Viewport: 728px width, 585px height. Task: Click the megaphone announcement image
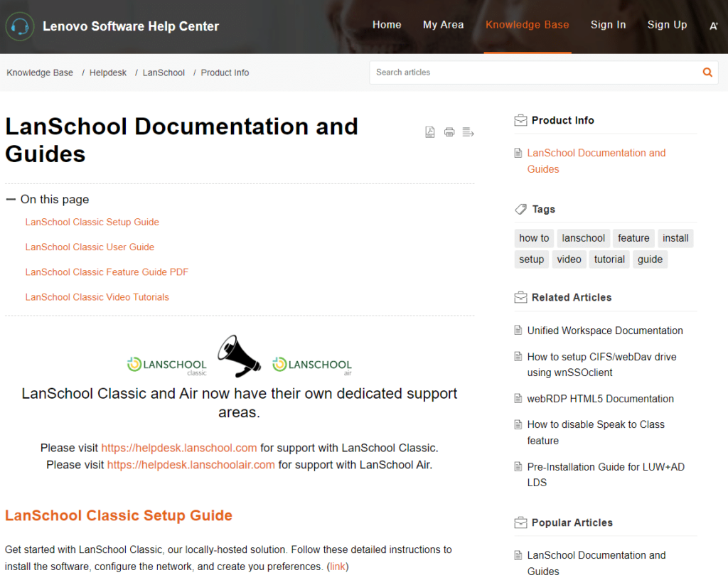pos(239,356)
